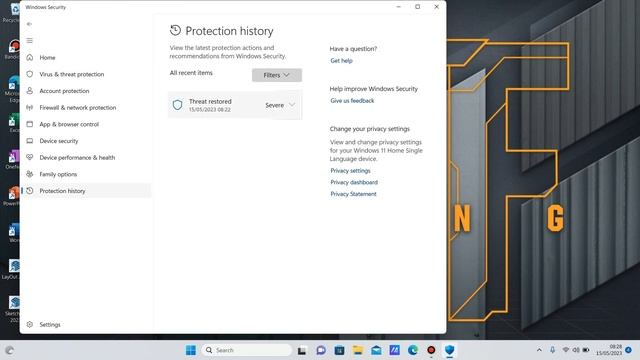Open the Wi-Fi network tray icon

(x=566, y=350)
